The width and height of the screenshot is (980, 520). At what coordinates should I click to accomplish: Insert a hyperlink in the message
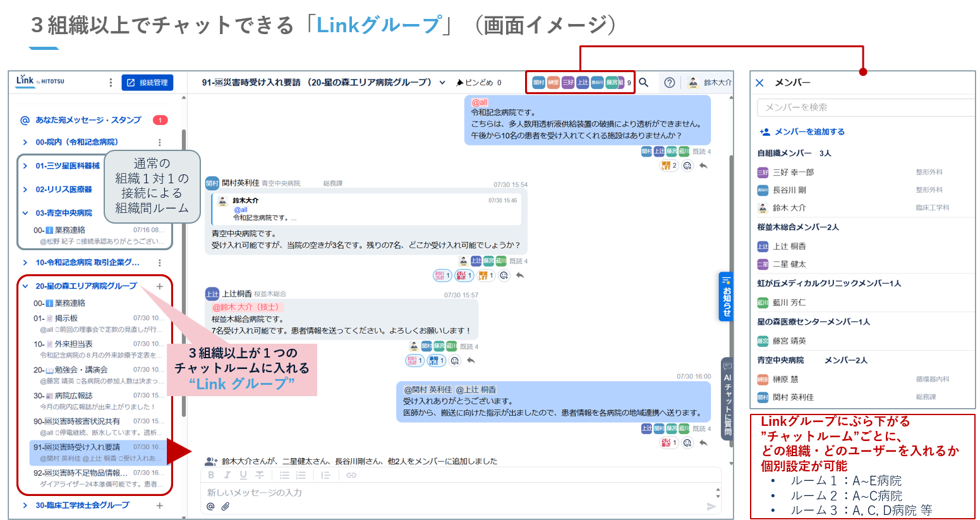(x=351, y=475)
